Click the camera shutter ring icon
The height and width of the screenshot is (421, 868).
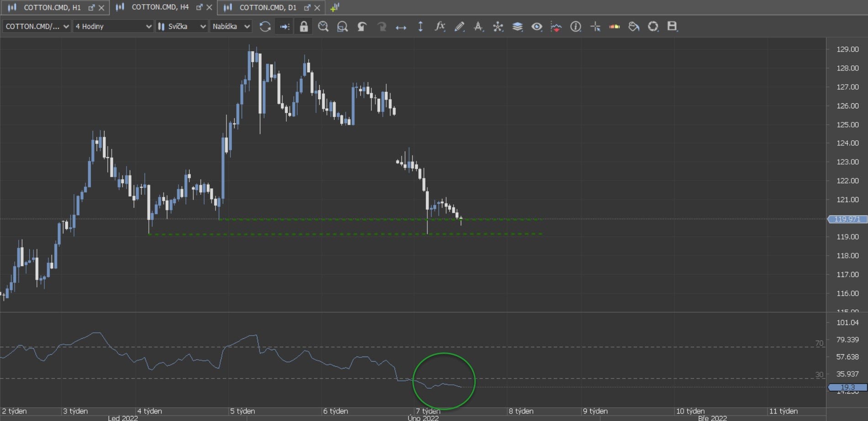point(653,27)
